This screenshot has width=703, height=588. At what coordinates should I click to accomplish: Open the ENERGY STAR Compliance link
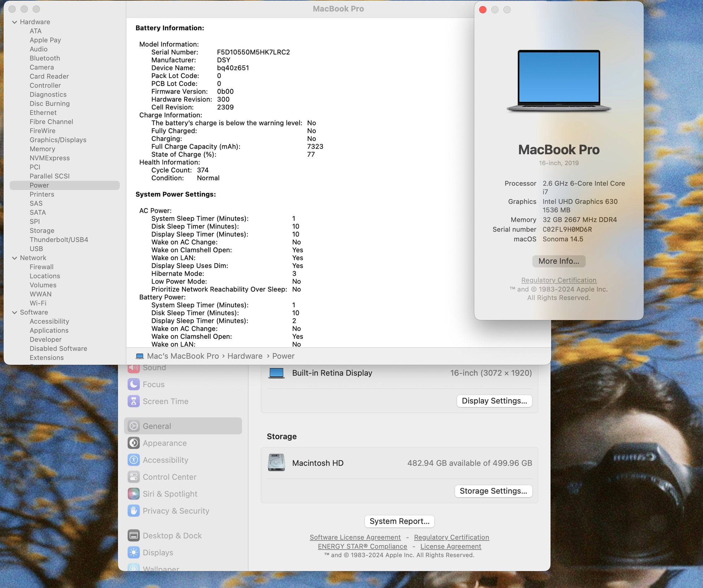[362, 546]
